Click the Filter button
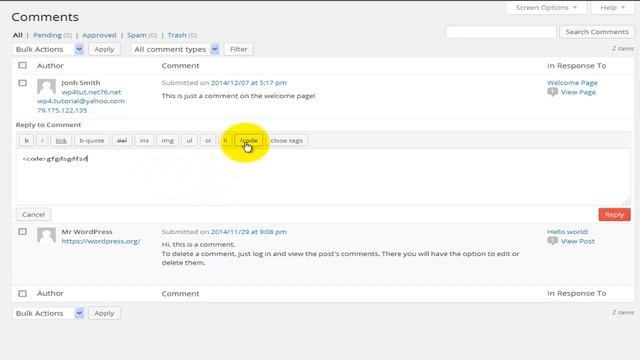The width and height of the screenshot is (640, 360). [x=238, y=49]
